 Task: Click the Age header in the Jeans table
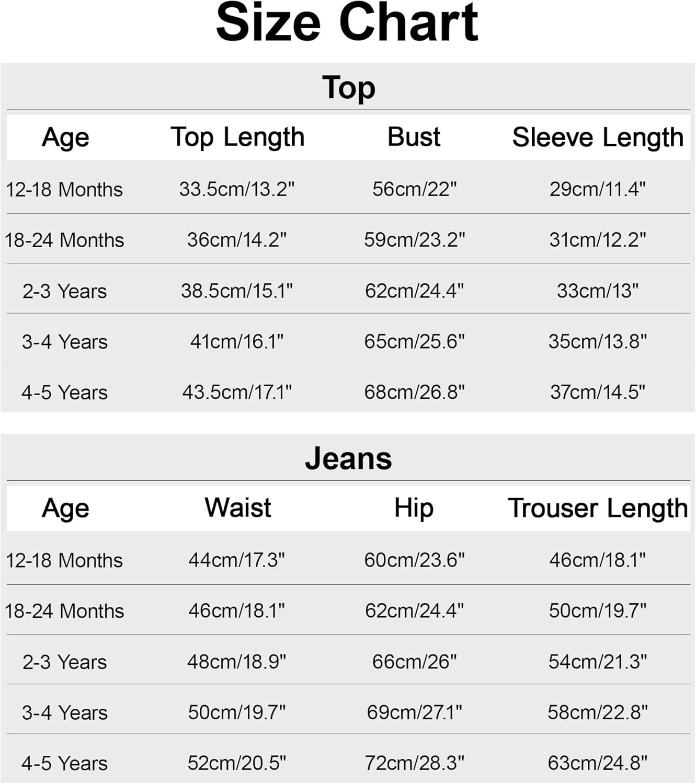pyautogui.click(x=65, y=508)
